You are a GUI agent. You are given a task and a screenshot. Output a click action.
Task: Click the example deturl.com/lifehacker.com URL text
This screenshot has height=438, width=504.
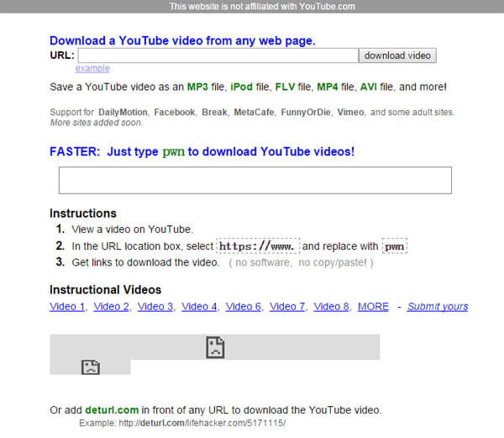point(202,423)
